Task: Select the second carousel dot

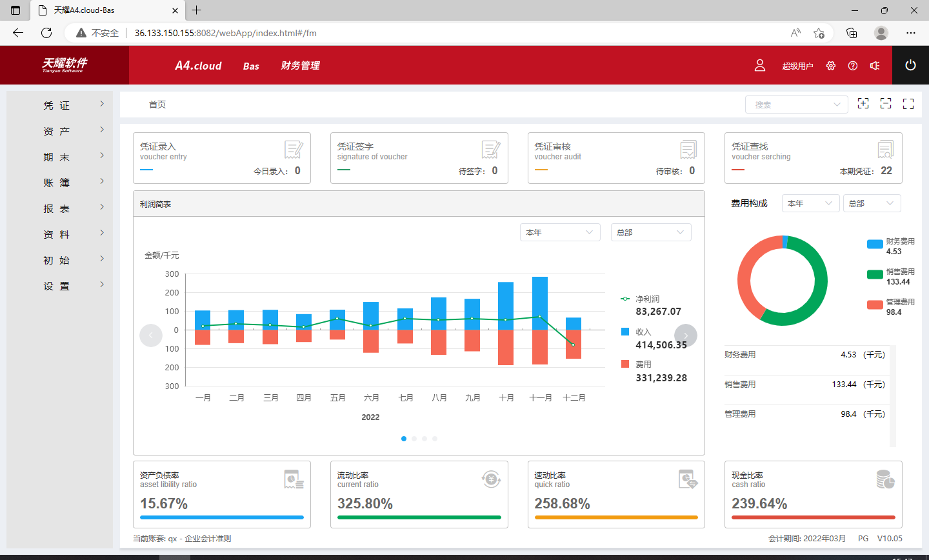Action: click(414, 439)
